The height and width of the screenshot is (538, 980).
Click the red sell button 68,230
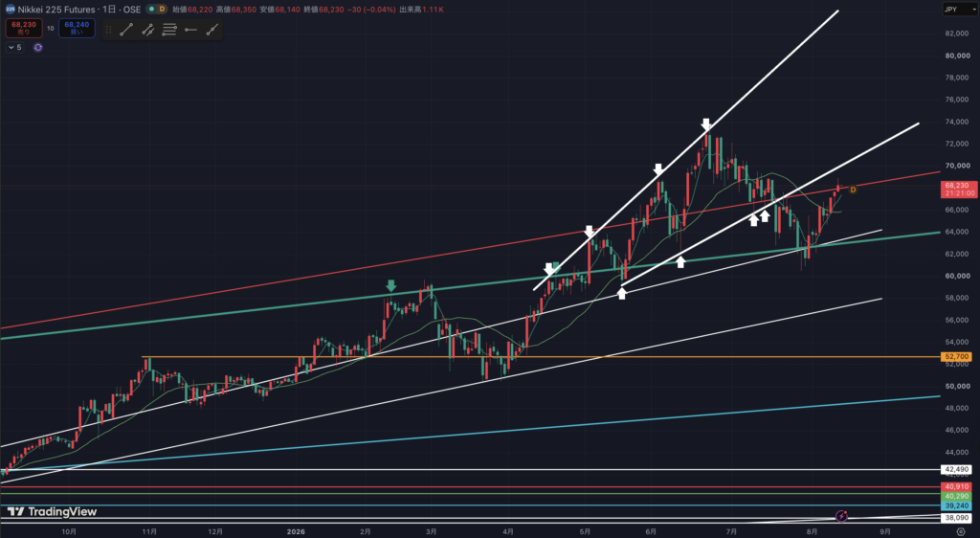(x=24, y=28)
